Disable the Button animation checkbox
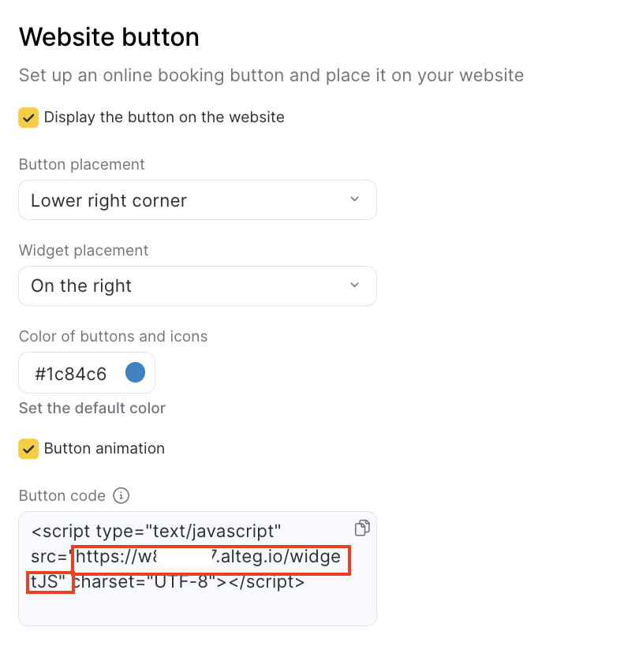The height and width of the screenshot is (672, 639). 28,449
